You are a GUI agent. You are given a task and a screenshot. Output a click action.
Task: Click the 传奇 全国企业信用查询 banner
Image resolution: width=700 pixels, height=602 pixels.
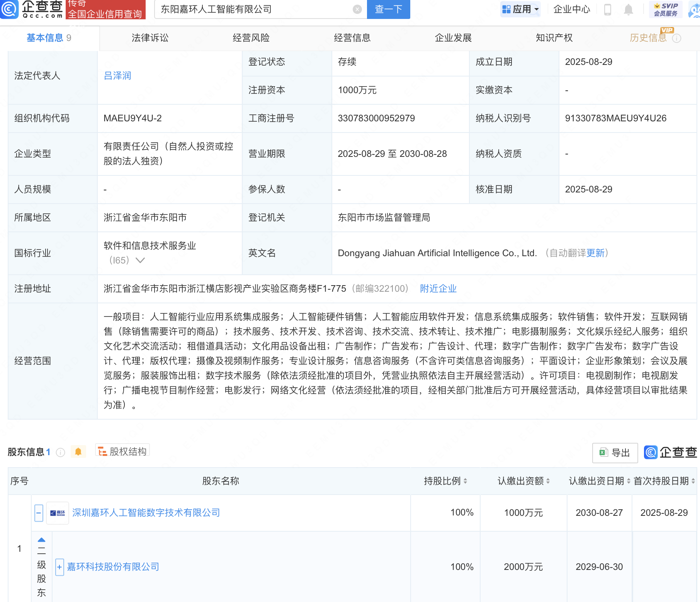coord(105,9)
